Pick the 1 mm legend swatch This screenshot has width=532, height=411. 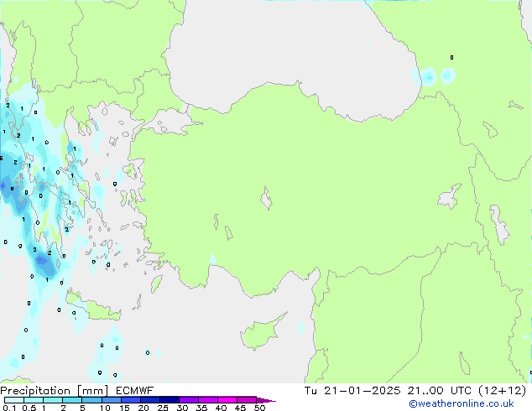[53, 400]
